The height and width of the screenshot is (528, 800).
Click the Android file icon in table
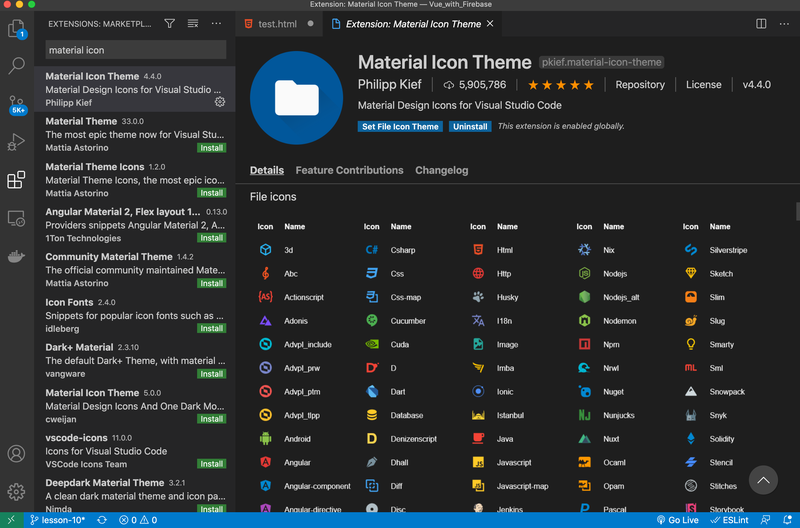(x=265, y=438)
